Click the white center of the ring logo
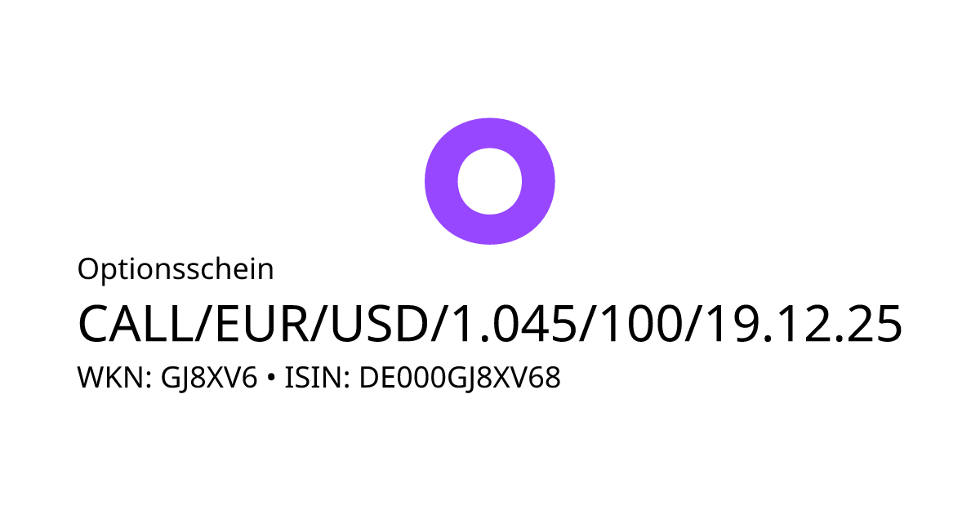Image resolution: width=980 pixels, height=514 pixels. tap(490, 181)
